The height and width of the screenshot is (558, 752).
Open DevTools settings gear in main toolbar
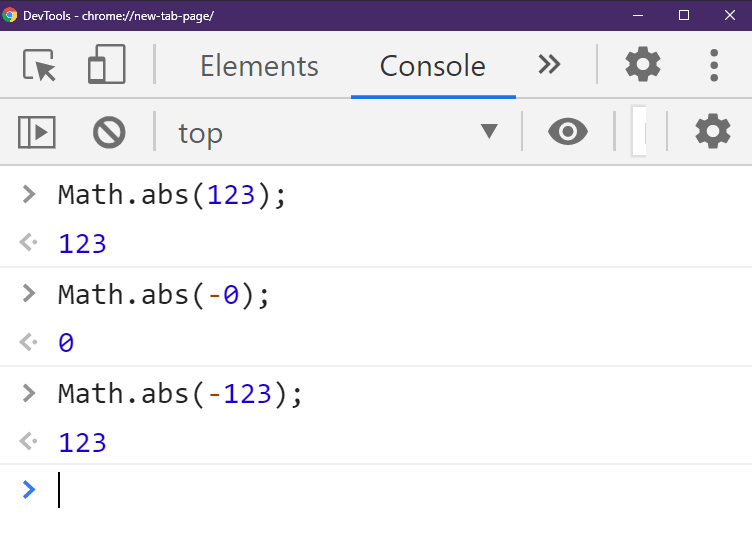point(643,64)
